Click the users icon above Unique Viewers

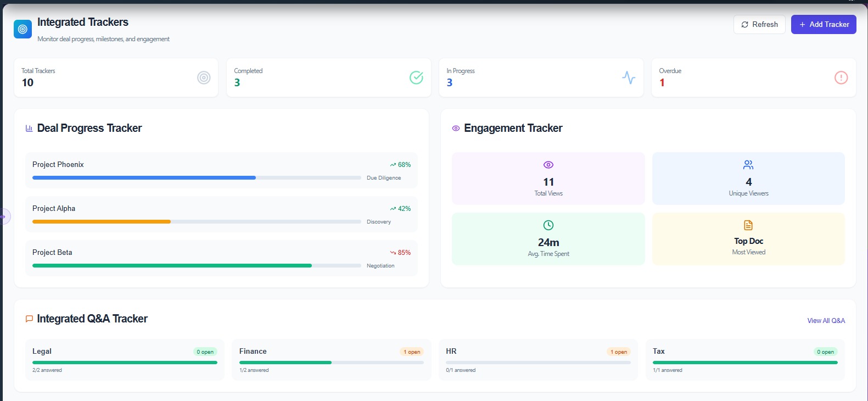tap(748, 165)
